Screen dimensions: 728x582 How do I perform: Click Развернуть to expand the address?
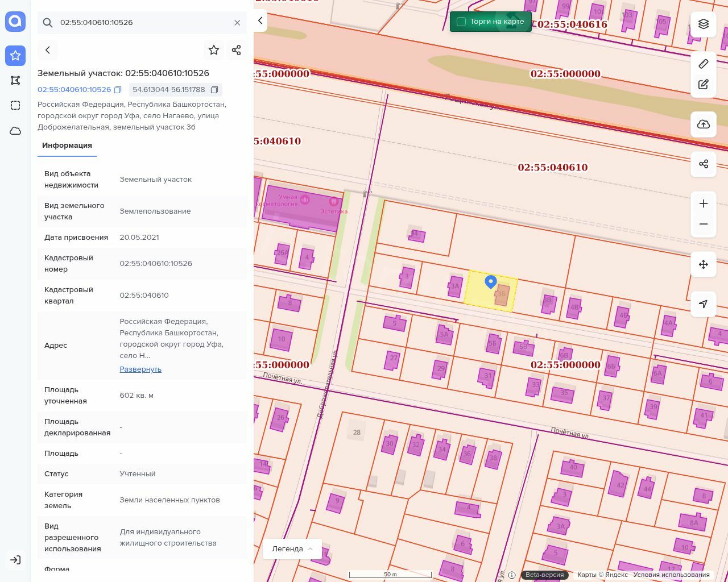coord(140,369)
